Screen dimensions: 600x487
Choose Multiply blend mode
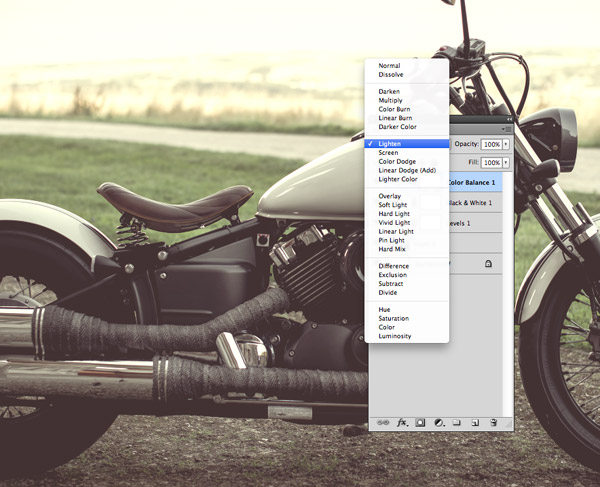tap(391, 101)
